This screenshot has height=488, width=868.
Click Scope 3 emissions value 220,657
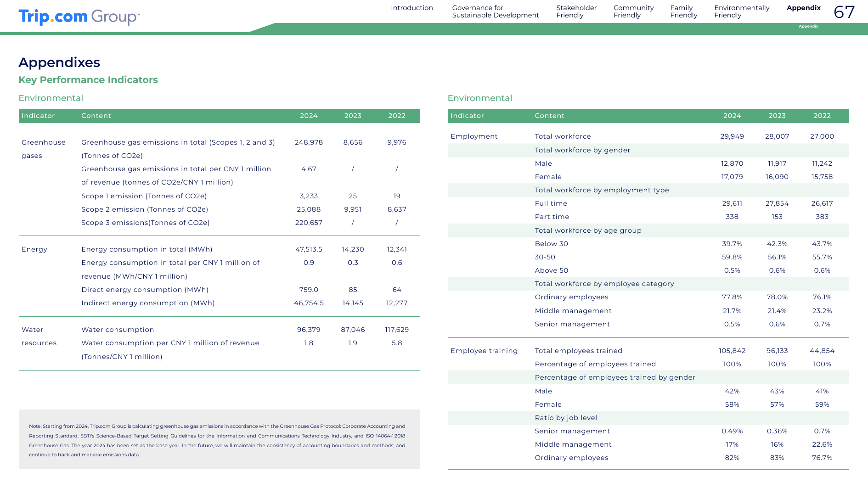pyautogui.click(x=309, y=223)
